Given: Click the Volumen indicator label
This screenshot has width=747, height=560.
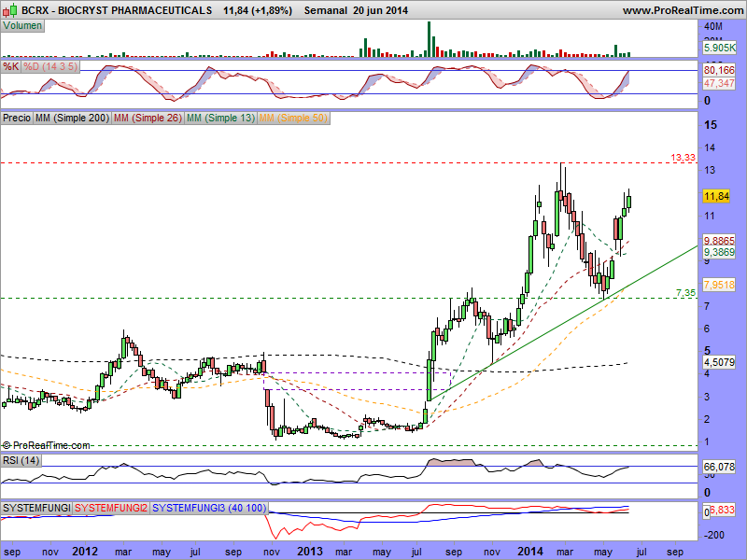Looking at the screenshot, I should pyautogui.click(x=22, y=26).
